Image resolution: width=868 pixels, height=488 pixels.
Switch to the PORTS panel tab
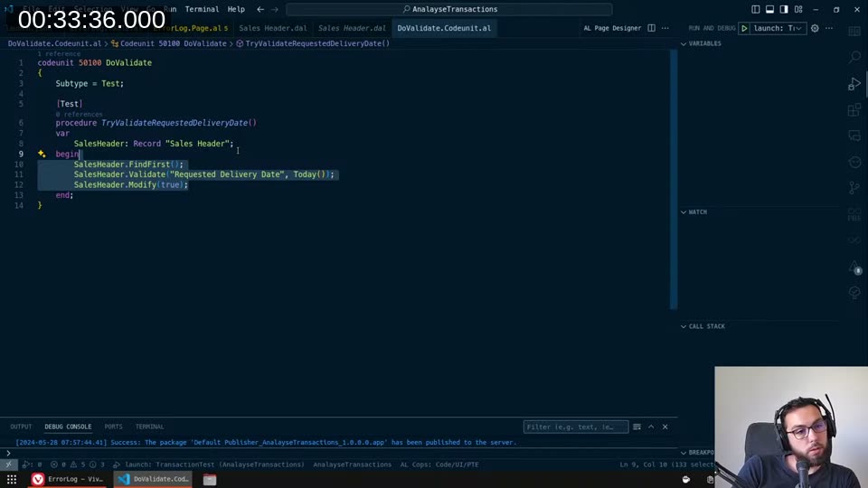tap(114, 427)
